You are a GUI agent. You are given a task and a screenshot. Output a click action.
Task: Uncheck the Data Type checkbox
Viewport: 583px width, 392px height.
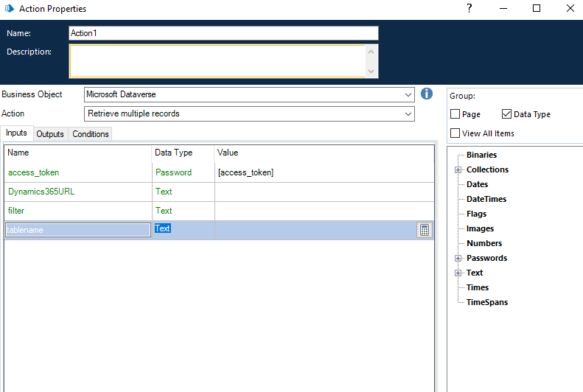(x=506, y=114)
